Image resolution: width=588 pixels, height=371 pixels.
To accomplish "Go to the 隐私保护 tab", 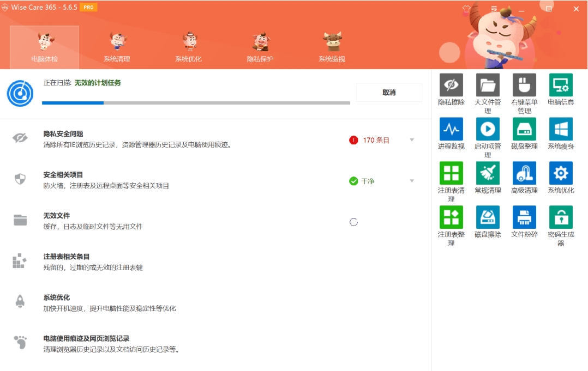I will [x=260, y=47].
